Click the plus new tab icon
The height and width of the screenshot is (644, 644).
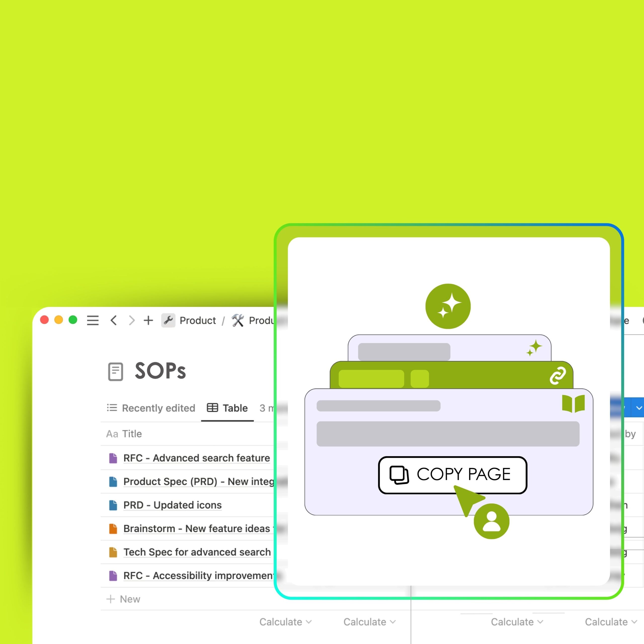[x=148, y=320]
